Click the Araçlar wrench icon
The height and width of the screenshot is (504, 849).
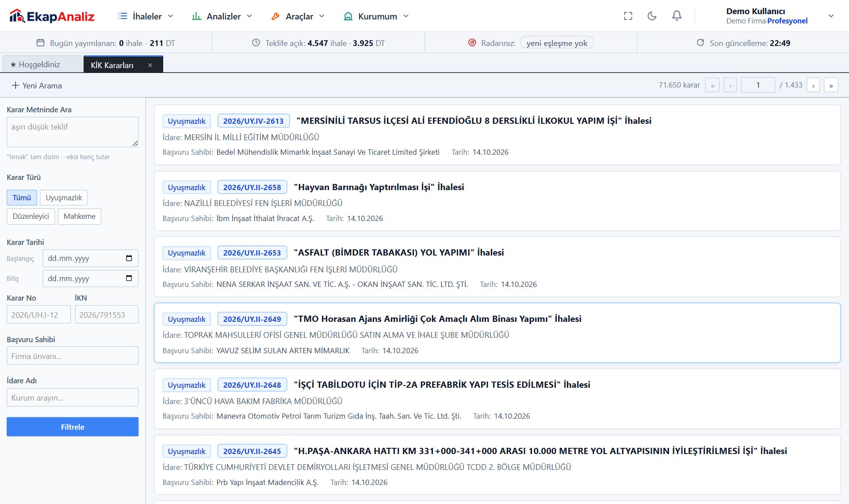pyautogui.click(x=275, y=16)
